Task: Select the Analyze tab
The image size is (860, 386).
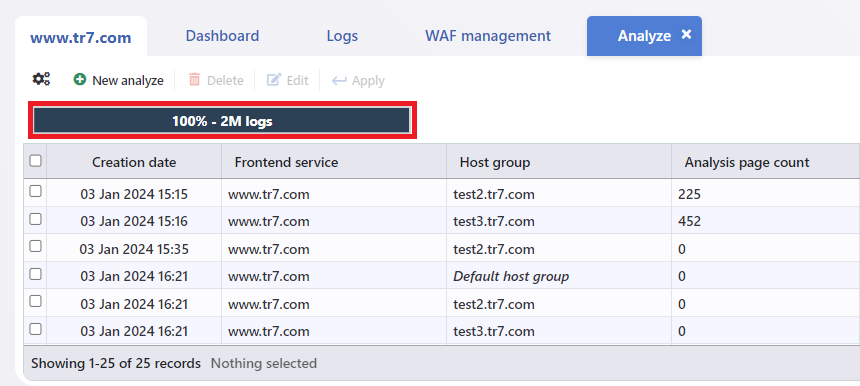Action: pyautogui.click(x=644, y=36)
